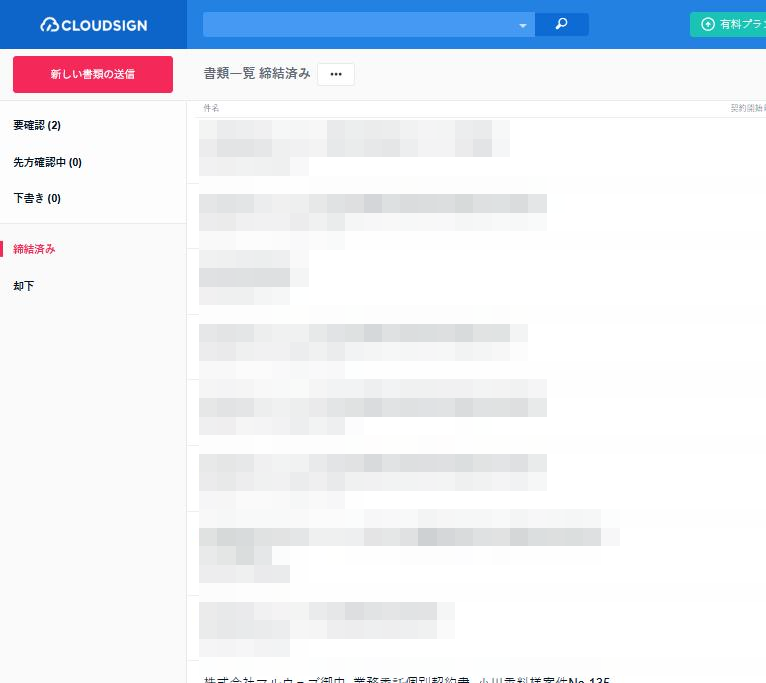Screen dimensions: 766x683
Task: Click the 契約開始 column header
Action: coord(747,108)
